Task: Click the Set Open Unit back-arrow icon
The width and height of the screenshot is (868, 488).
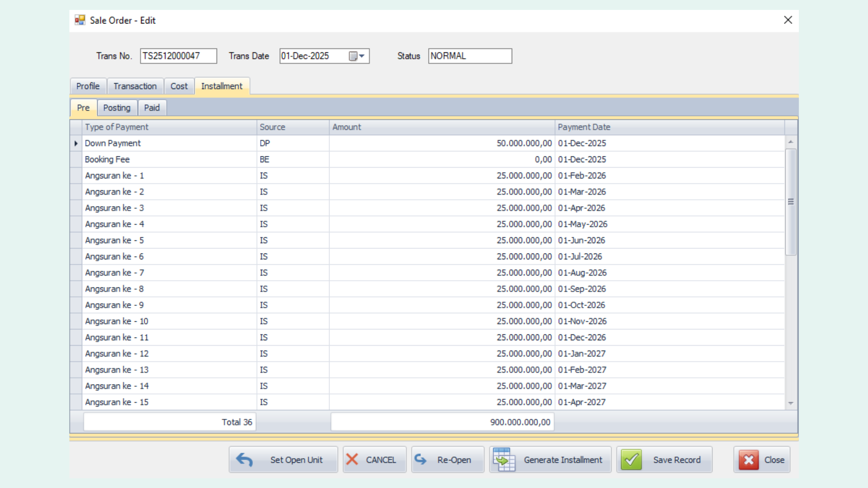Action: tap(245, 460)
